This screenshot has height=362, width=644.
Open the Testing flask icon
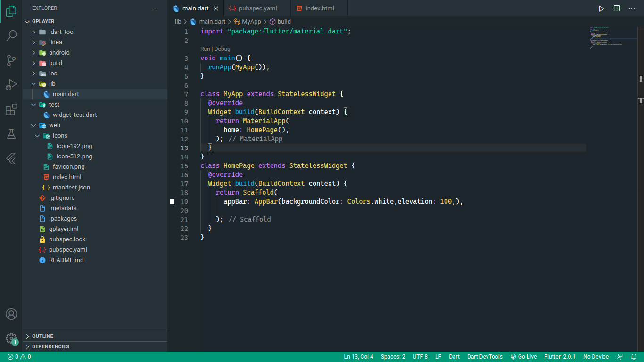point(11,134)
